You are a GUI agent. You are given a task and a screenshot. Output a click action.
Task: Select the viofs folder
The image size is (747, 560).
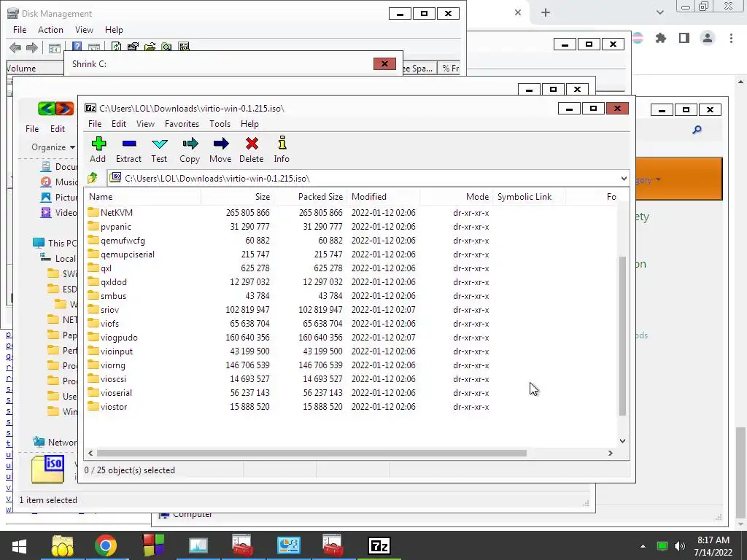pos(104,323)
